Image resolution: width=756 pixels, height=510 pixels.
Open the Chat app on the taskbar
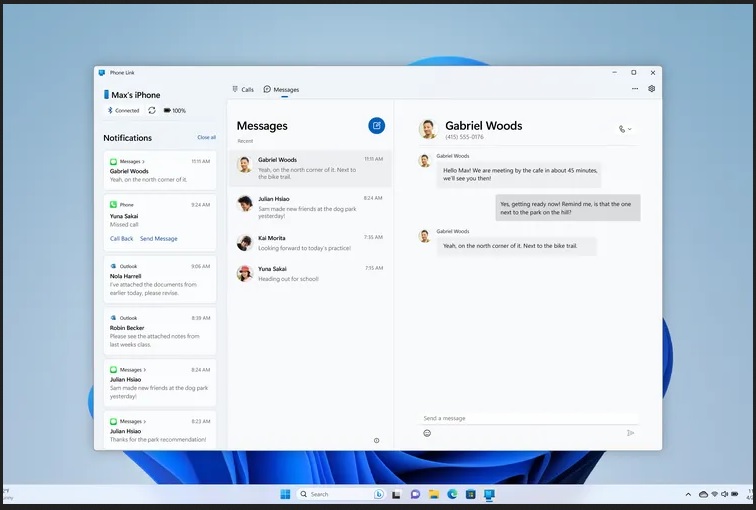[x=415, y=494]
